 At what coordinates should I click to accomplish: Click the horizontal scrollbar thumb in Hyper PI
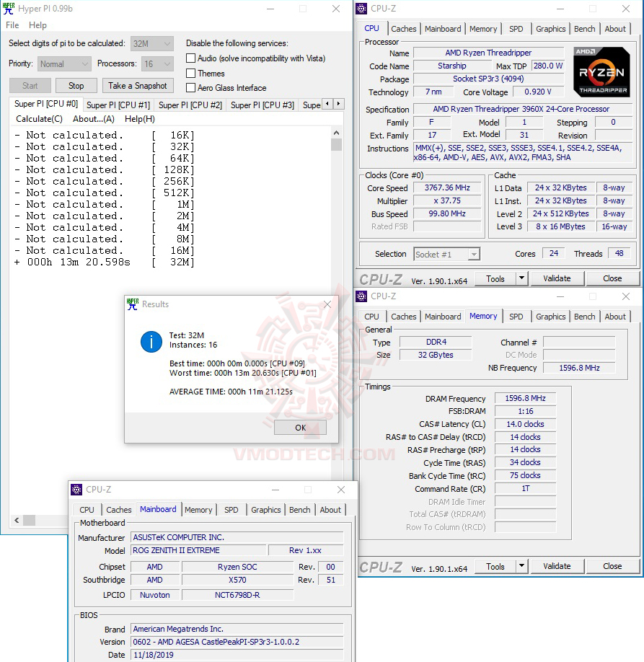point(29,520)
